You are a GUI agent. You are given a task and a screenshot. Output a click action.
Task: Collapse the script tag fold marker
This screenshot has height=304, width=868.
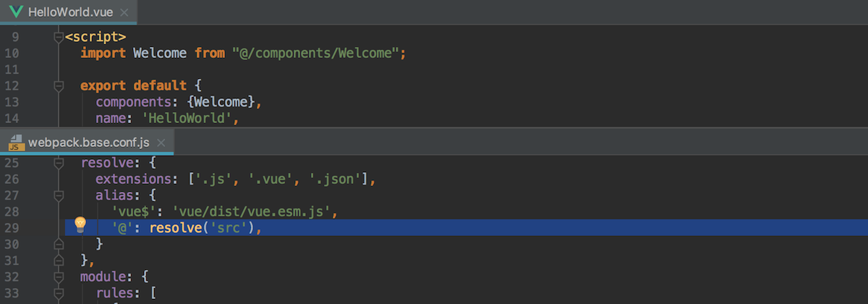point(59,37)
